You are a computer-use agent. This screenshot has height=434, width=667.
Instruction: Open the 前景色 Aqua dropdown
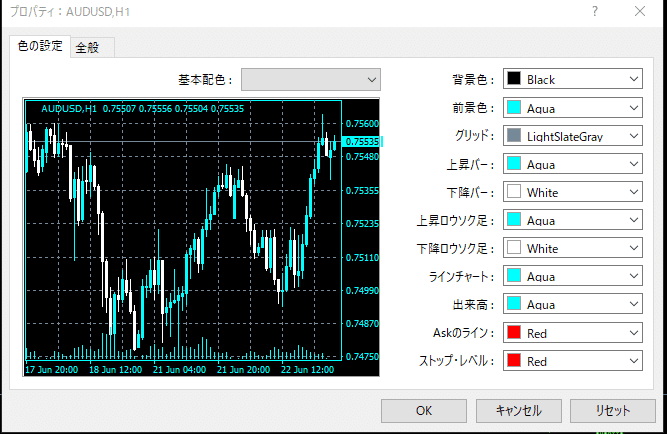[573, 108]
